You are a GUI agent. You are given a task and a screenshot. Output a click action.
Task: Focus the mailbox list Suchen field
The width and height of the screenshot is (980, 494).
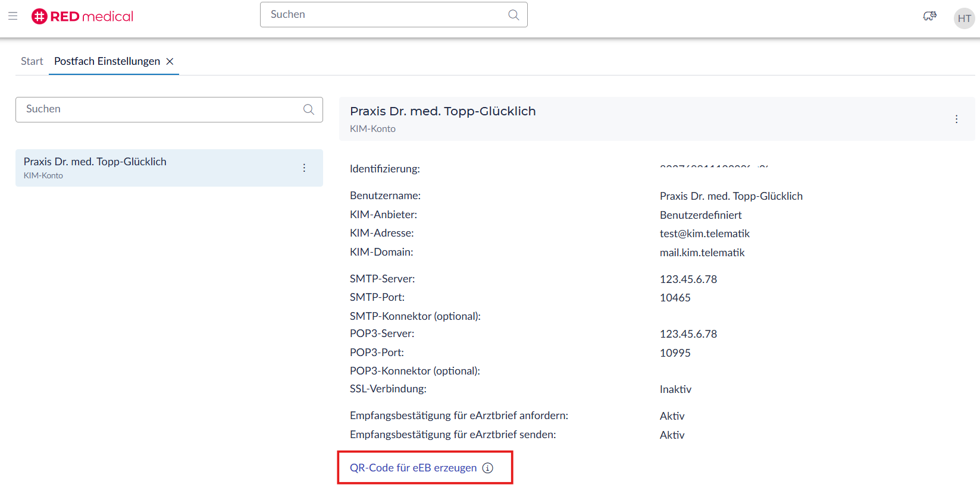[161, 109]
